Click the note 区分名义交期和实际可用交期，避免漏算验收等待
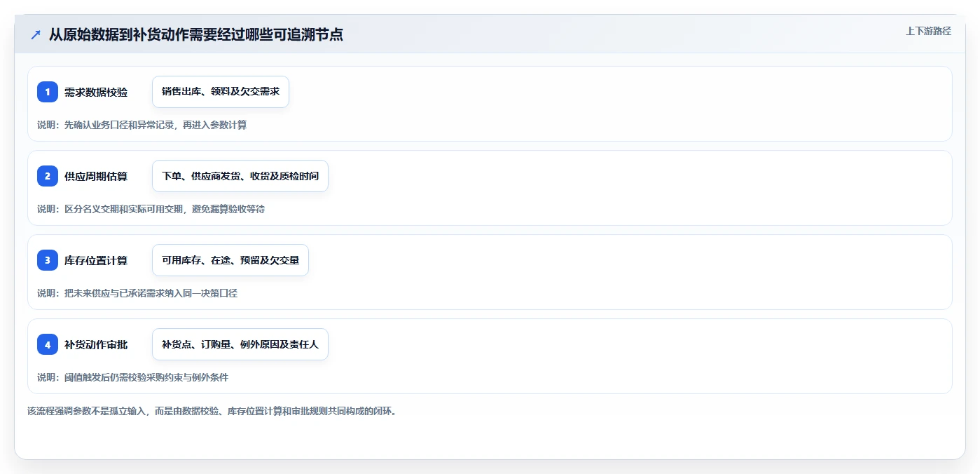This screenshot has height=474, width=980. (165, 209)
